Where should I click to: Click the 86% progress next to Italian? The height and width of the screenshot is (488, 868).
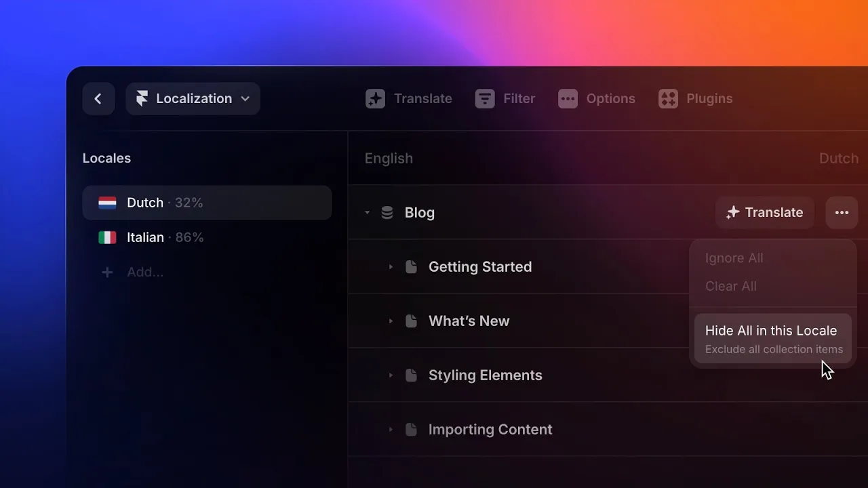pos(190,237)
